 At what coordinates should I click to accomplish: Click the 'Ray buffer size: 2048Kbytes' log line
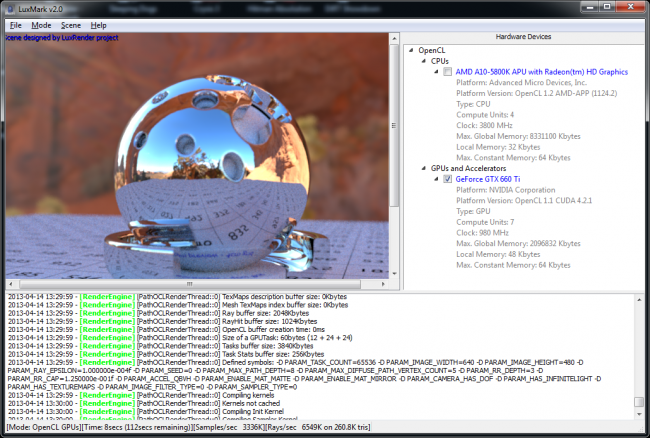pos(158,313)
